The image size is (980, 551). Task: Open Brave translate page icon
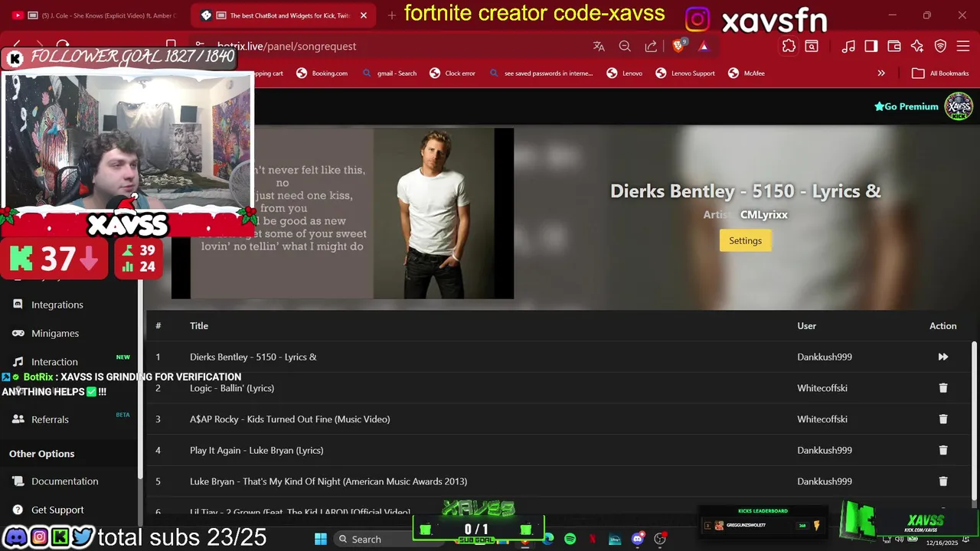[599, 47]
